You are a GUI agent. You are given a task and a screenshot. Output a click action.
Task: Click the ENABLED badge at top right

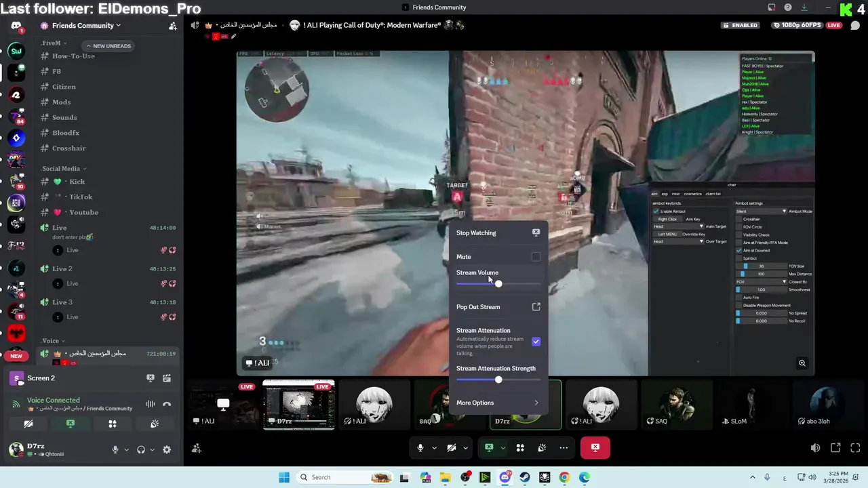(740, 26)
